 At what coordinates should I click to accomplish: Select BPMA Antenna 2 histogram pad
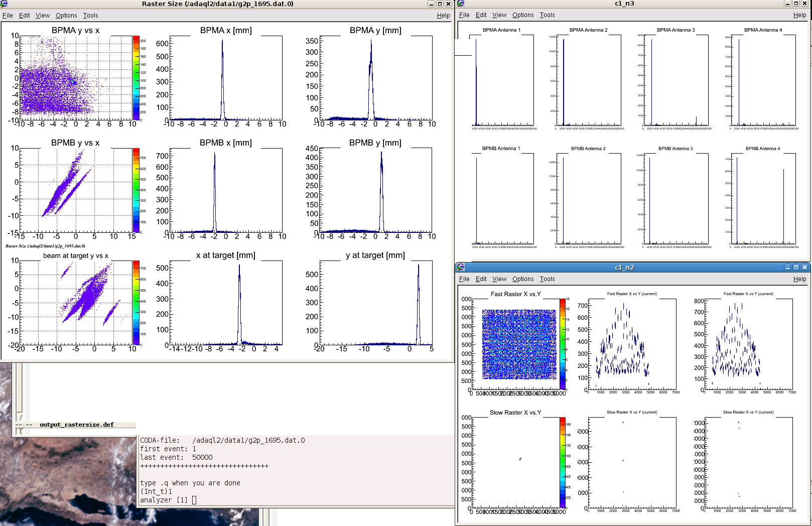point(589,80)
